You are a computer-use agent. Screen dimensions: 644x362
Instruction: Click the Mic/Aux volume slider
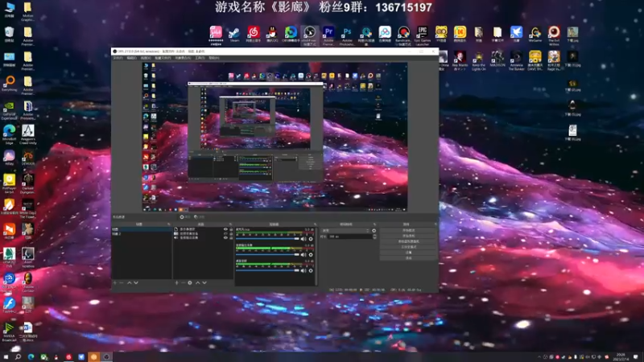[267, 239]
